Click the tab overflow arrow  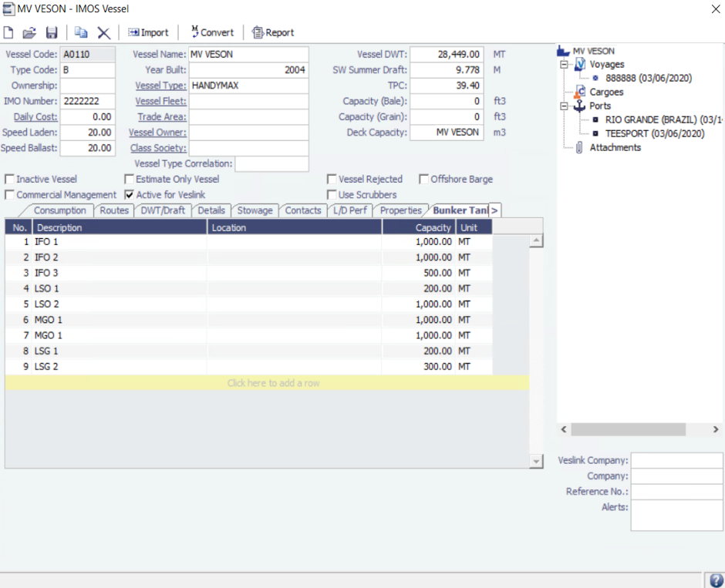tap(494, 210)
